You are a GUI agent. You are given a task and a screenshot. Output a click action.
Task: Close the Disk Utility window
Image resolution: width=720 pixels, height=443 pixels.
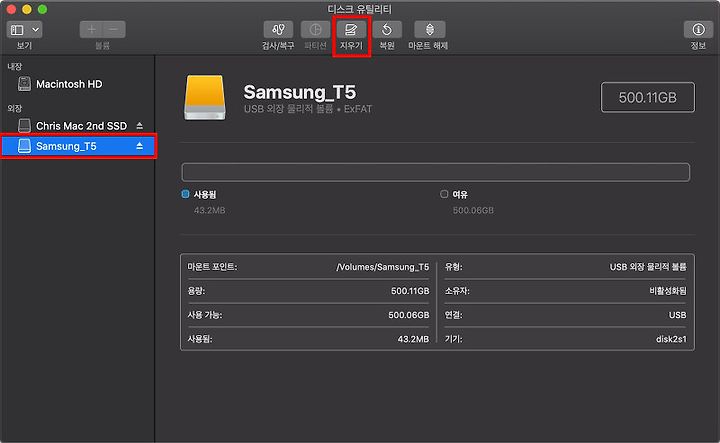pos(12,9)
